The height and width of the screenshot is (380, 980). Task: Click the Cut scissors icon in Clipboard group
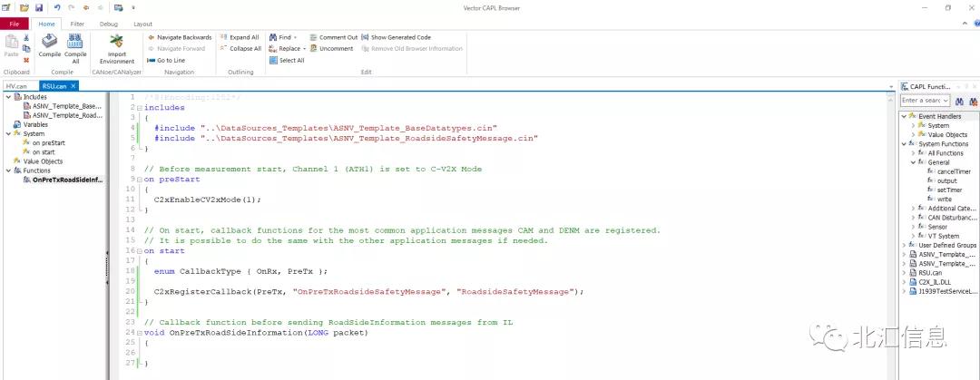(x=26, y=39)
